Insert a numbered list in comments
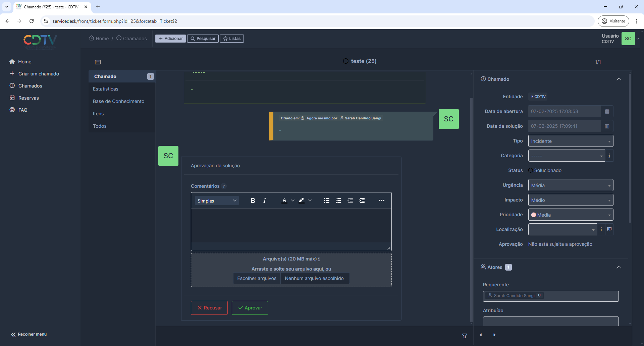 coord(338,200)
